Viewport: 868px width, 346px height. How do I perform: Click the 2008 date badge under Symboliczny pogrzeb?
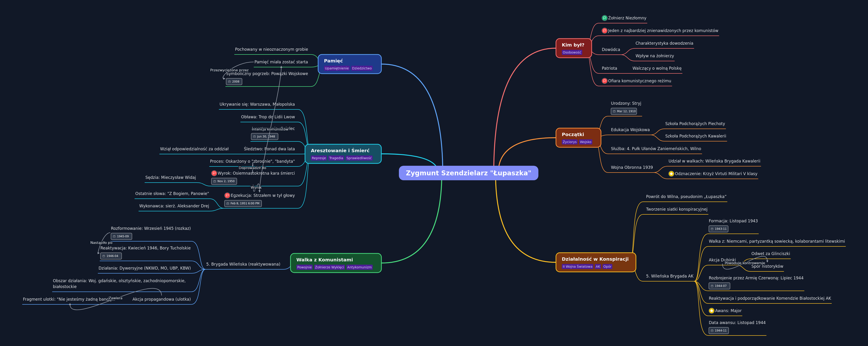click(234, 82)
